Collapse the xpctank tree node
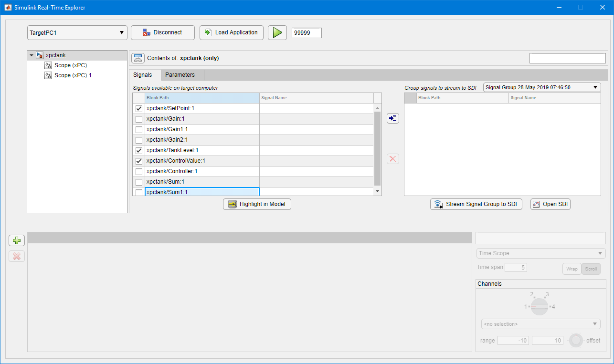 coord(32,55)
